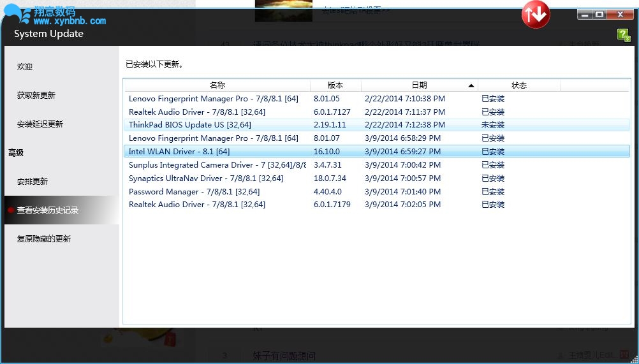Click the red up-down arrows icon

coord(536,15)
